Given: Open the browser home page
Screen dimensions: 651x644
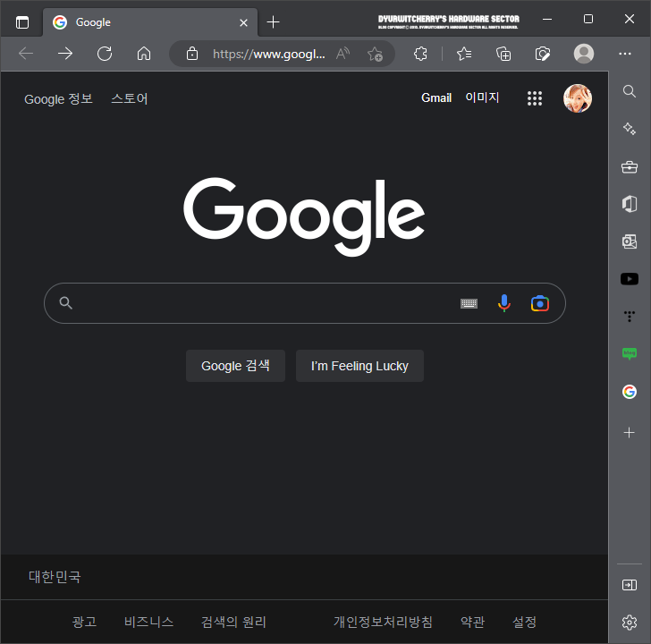Looking at the screenshot, I should point(144,54).
